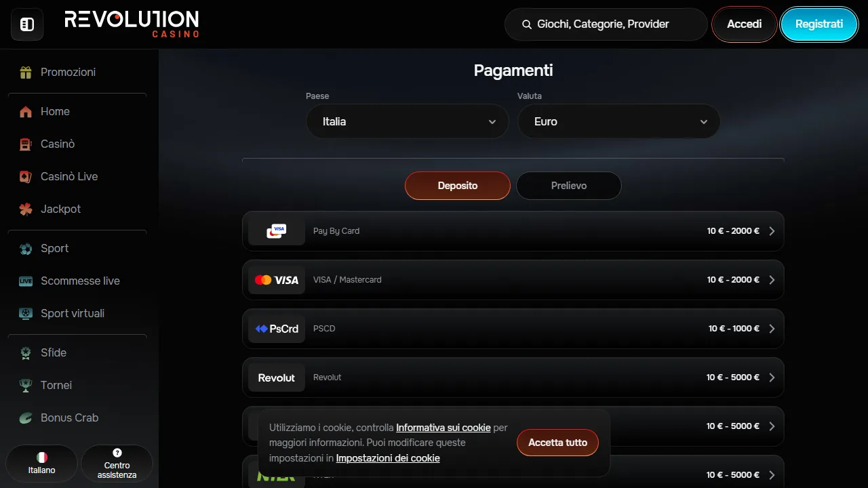The width and height of the screenshot is (868, 488).
Task: Expand PSCD row chevron
Action: [772, 329]
